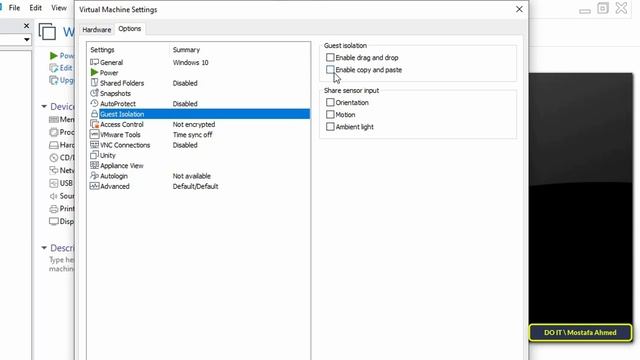Click the Printer icon in main window
The width and height of the screenshot is (640, 360).
click(53, 209)
